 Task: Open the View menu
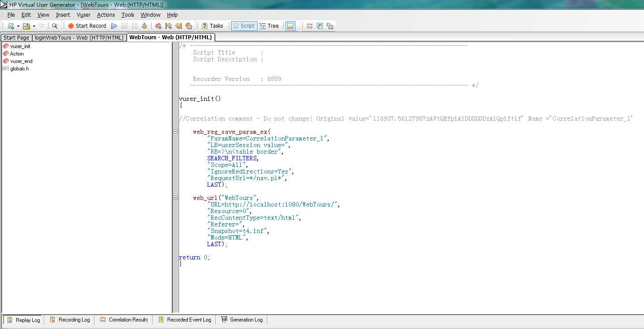pyautogui.click(x=43, y=15)
